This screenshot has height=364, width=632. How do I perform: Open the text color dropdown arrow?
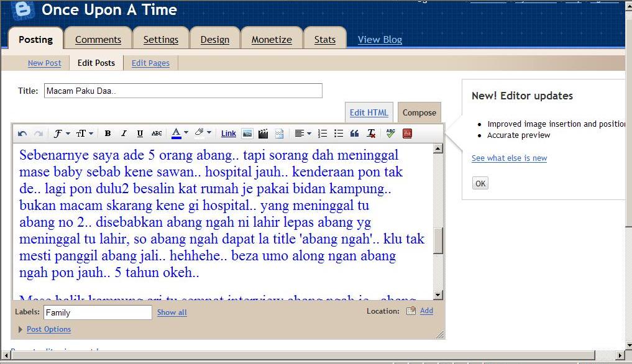pyautogui.click(x=186, y=133)
